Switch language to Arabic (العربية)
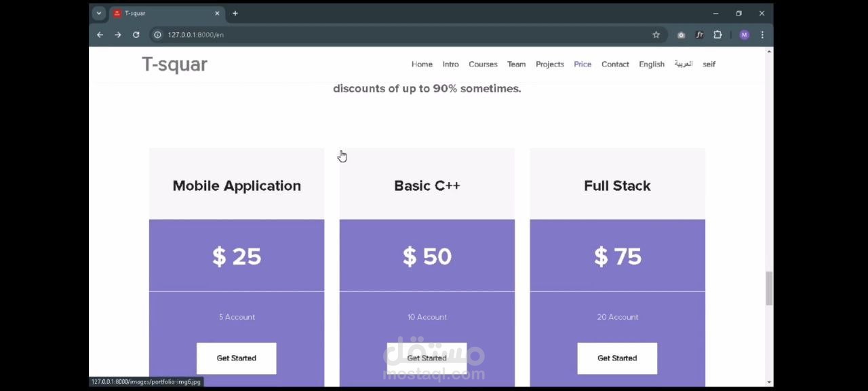 click(683, 64)
